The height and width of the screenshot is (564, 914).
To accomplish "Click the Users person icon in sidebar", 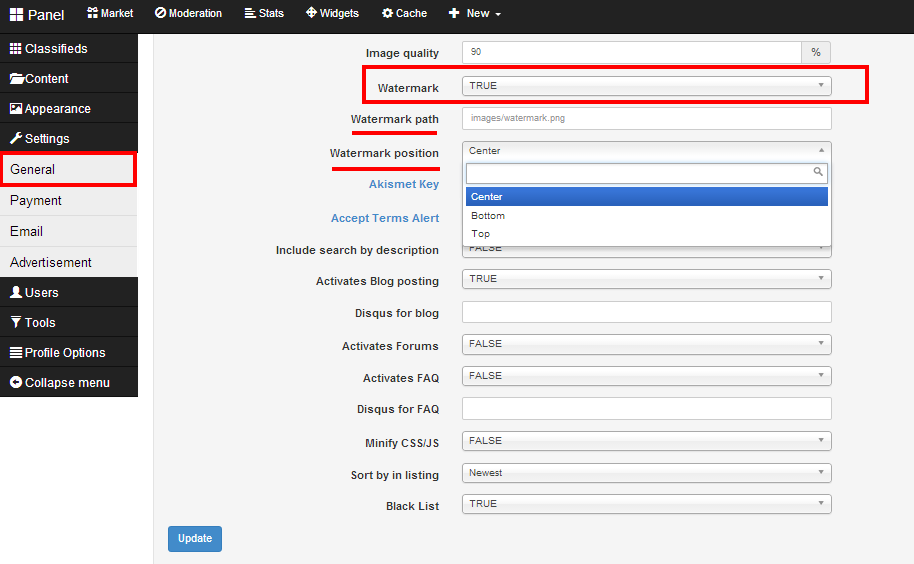I will [x=16, y=292].
